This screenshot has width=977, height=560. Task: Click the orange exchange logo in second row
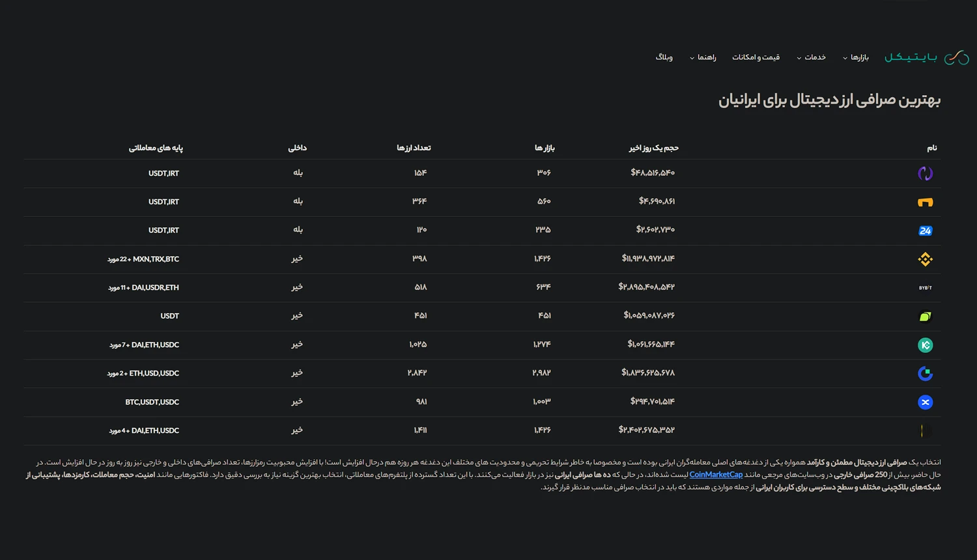925,202
